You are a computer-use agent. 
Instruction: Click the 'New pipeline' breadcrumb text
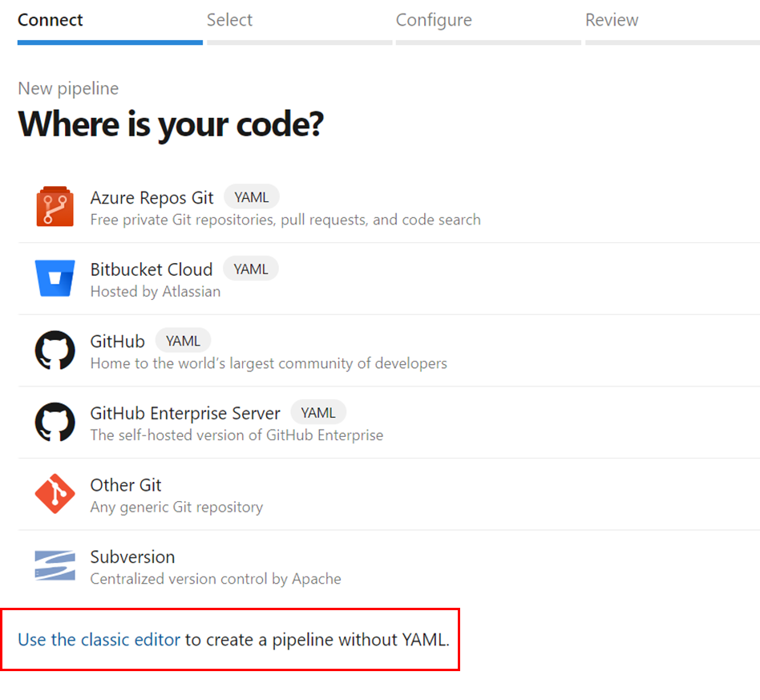coord(68,88)
